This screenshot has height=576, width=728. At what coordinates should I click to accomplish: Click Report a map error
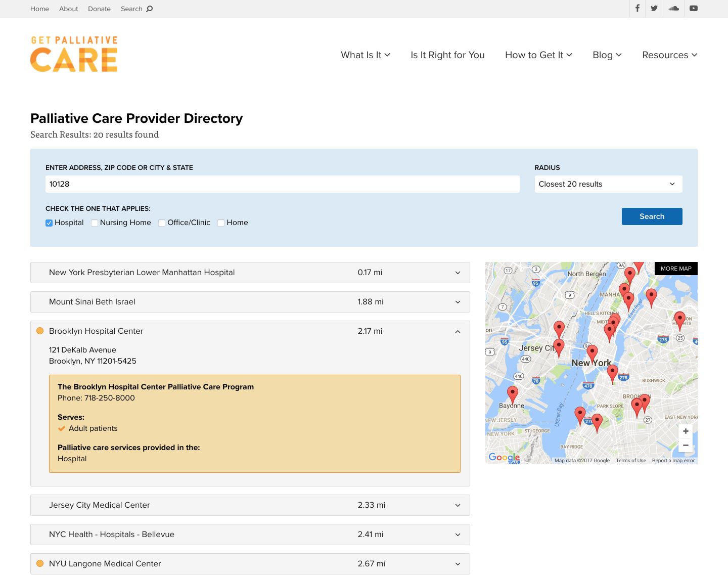point(673,461)
